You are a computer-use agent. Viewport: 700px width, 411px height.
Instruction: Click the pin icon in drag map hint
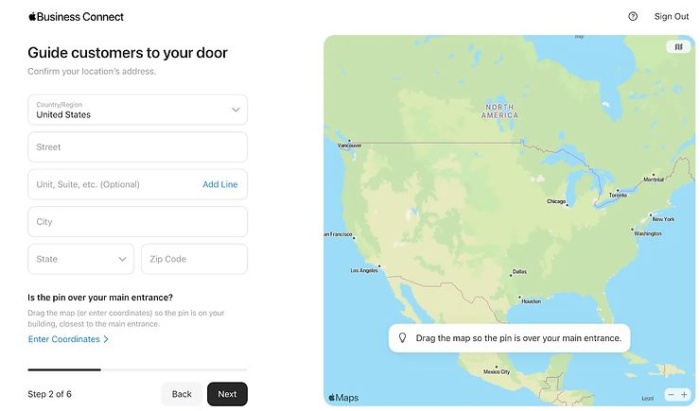point(402,338)
